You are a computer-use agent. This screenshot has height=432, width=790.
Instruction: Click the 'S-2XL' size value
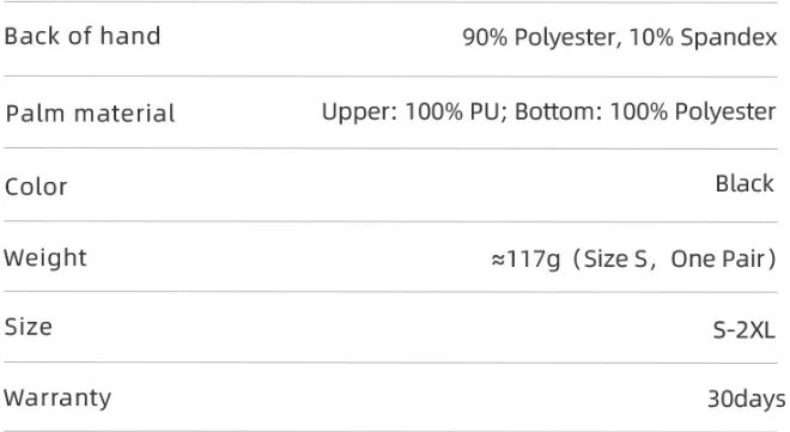click(744, 330)
